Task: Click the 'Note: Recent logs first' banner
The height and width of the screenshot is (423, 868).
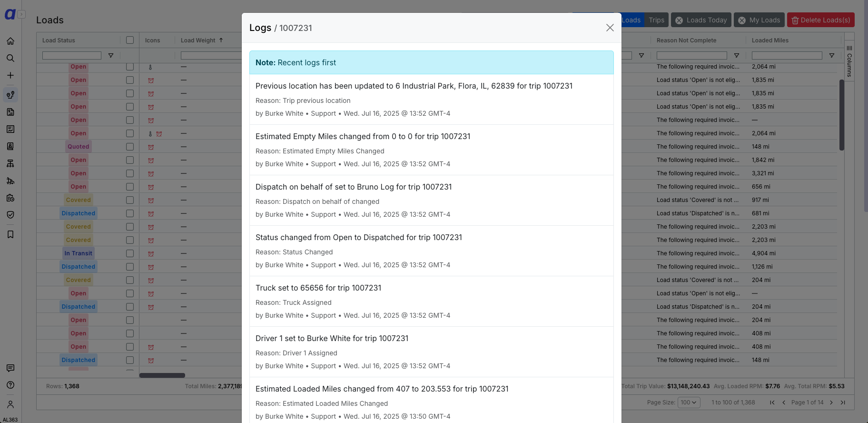Action: tap(432, 62)
